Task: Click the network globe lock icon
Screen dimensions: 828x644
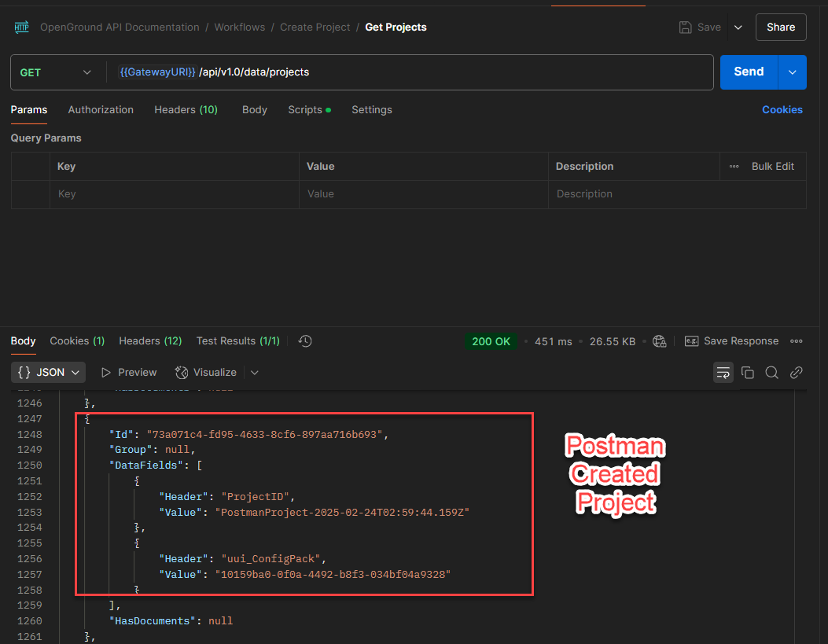Action: coord(660,341)
